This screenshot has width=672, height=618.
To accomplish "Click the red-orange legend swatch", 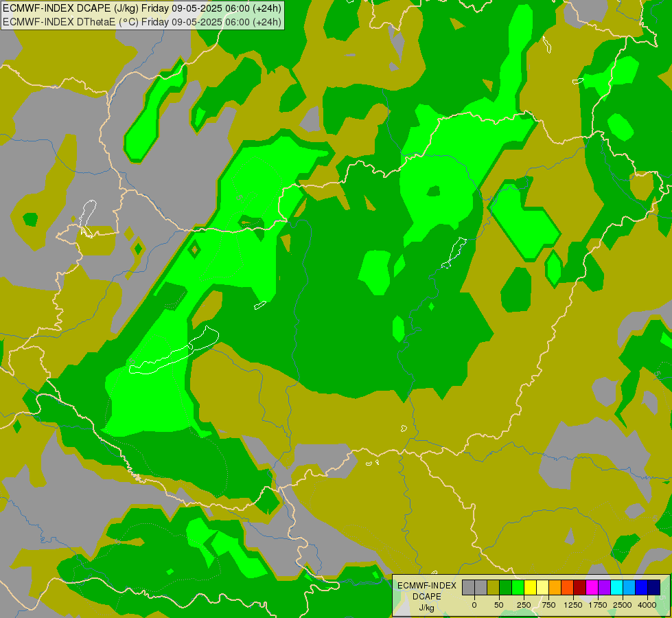I will pos(568,587).
